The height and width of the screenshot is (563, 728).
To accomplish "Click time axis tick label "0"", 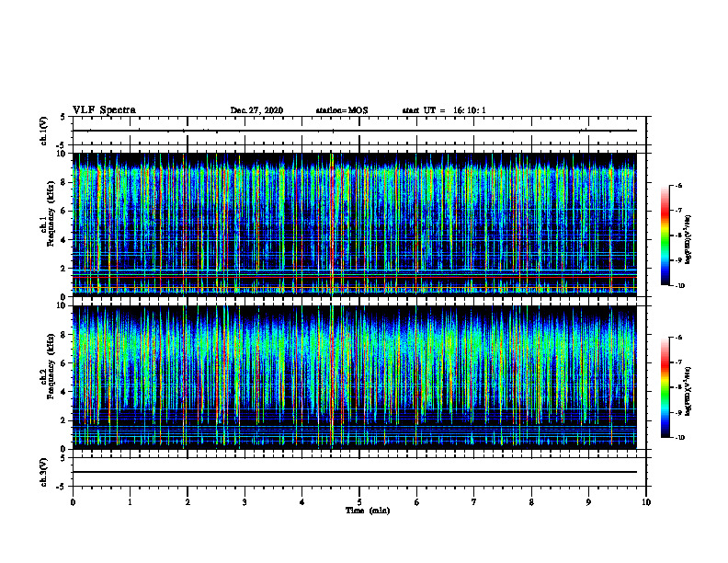I will [x=73, y=502].
